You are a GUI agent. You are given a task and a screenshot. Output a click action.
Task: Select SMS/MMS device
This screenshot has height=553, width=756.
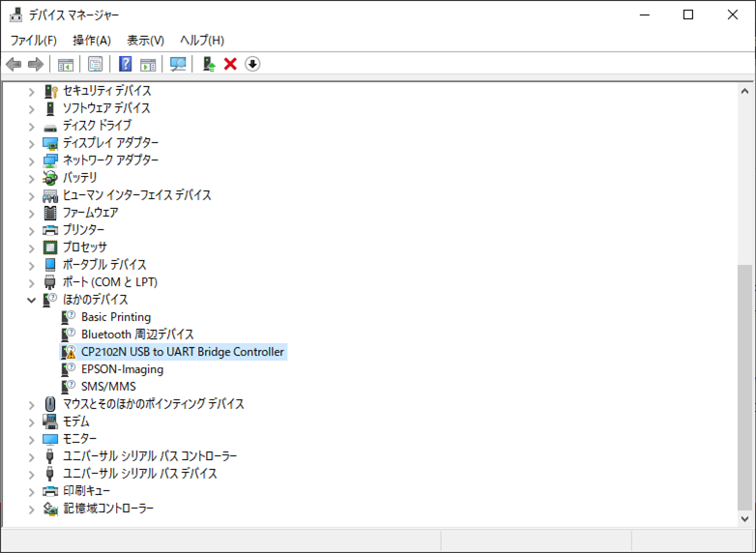pyautogui.click(x=108, y=387)
